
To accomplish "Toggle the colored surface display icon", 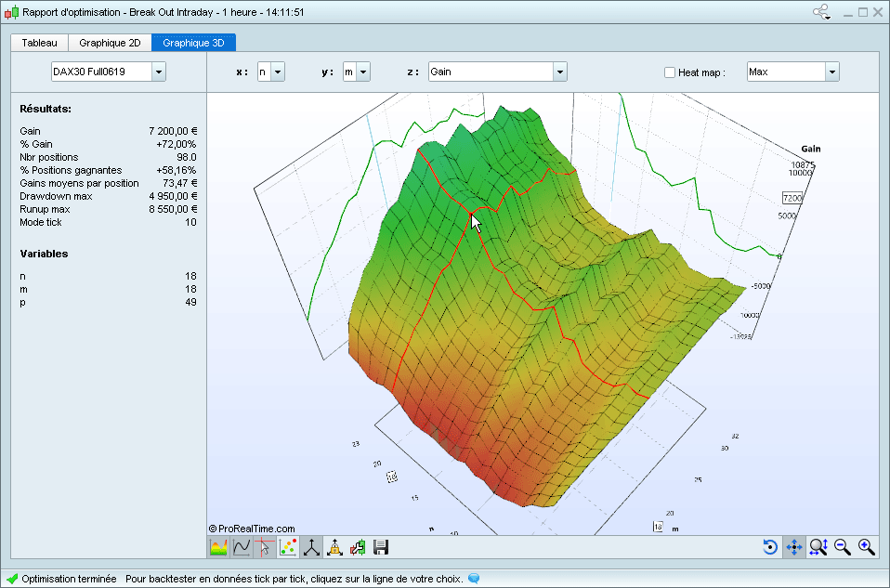I will tap(218, 547).
